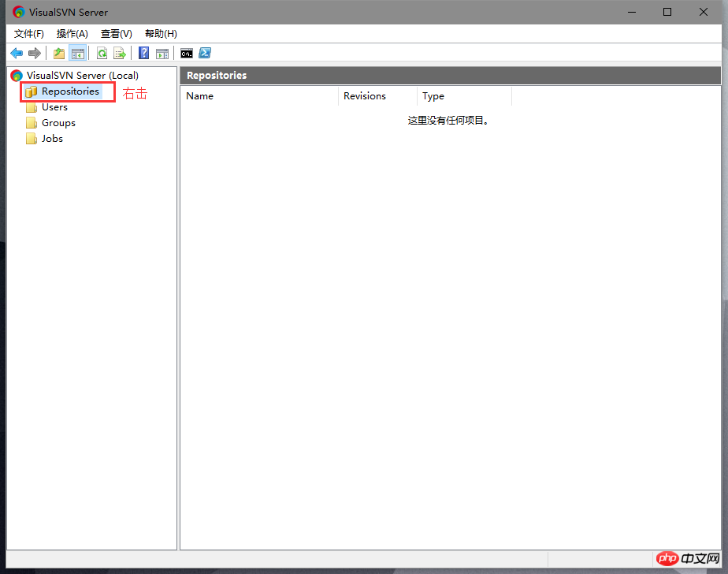This screenshot has height=574, width=728.
Task: Open the 帮助(H) menu
Action: 161,33
